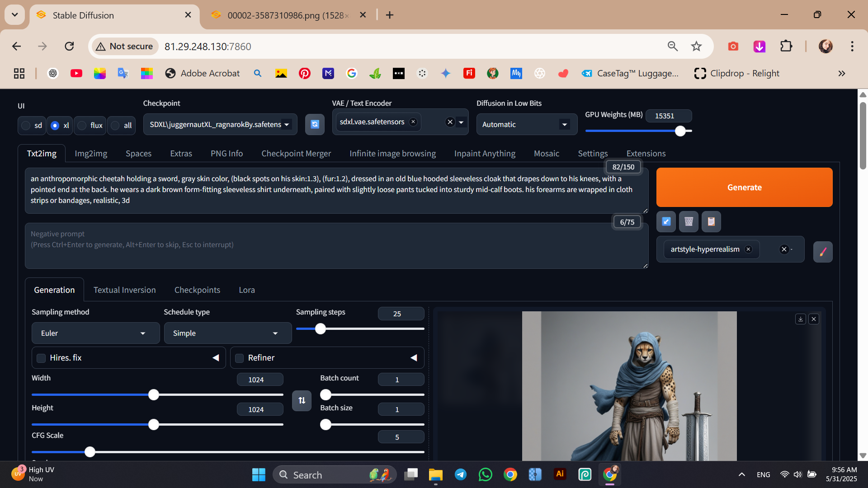Close the image preview with X icon
Screen dimensions: 868x488
click(x=814, y=319)
